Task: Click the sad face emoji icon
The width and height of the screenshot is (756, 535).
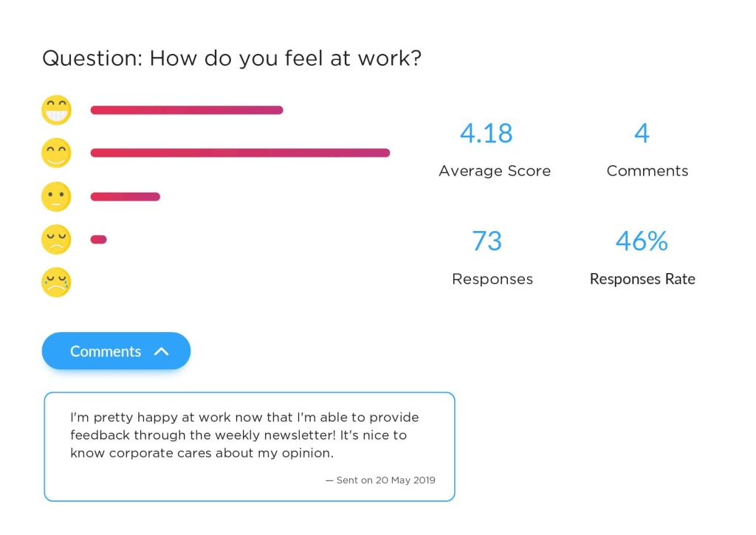Action: pos(56,239)
